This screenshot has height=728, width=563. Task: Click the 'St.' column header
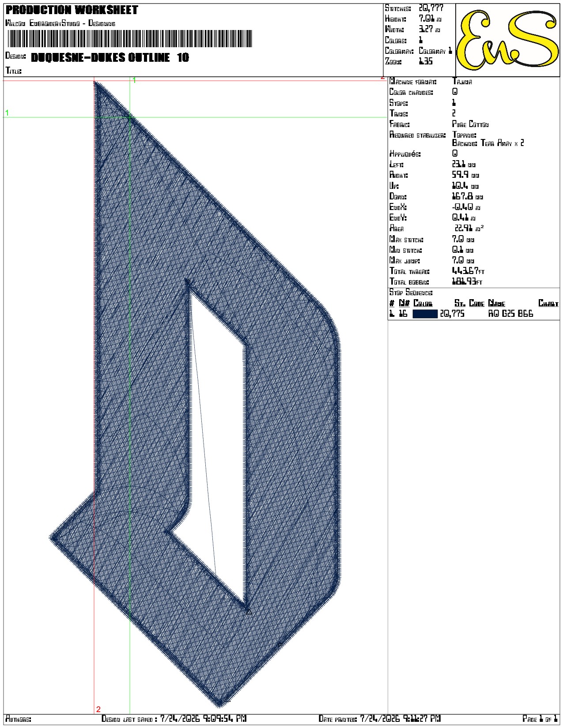pos(460,303)
